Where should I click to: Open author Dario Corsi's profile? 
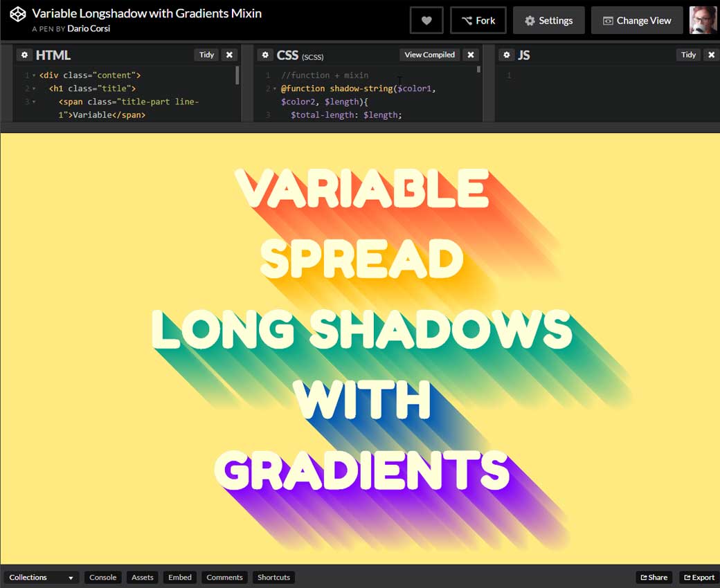89,29
